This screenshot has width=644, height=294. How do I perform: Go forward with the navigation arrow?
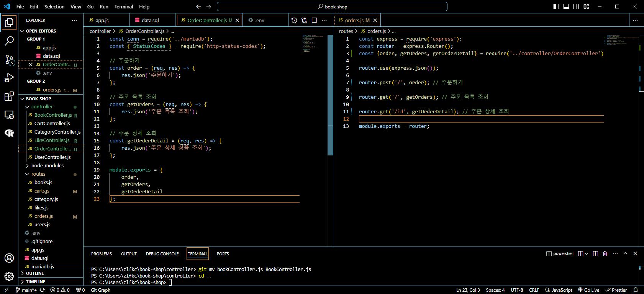pos(209,7)
